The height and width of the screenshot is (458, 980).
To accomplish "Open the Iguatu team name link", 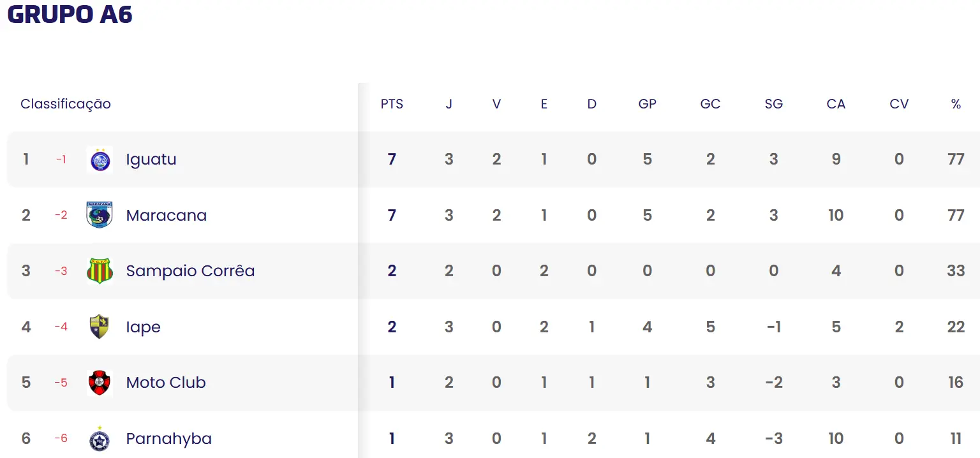I will (x=151, y=159).
